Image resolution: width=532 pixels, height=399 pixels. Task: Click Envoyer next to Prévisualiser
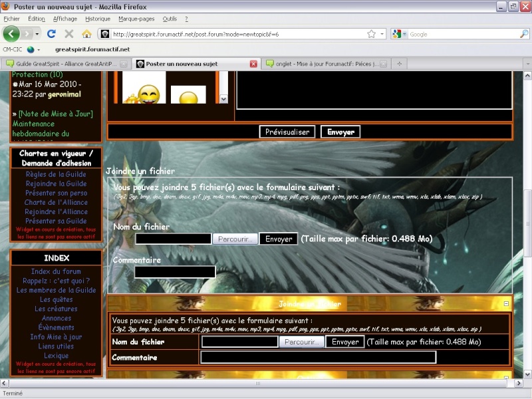340,132
